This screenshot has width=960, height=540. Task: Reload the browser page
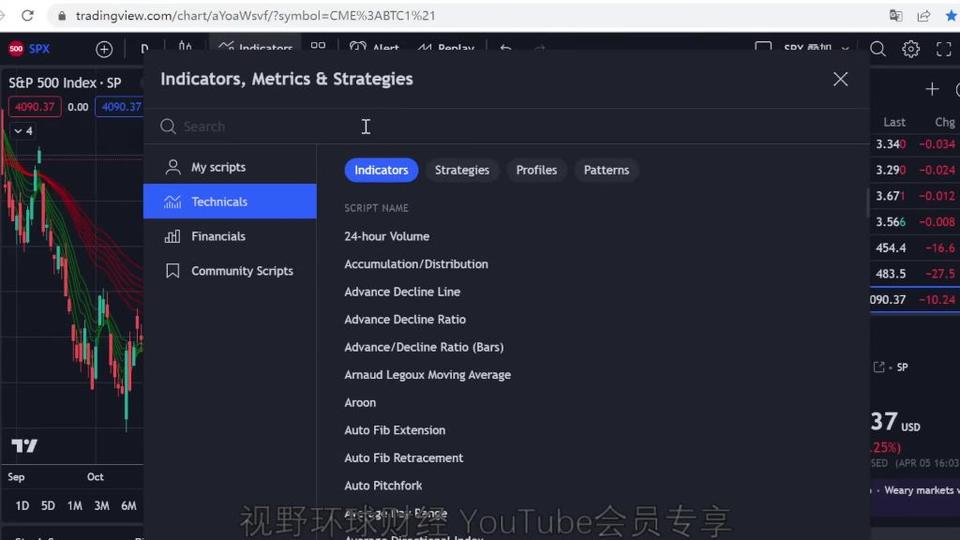[x=28, y=15]
